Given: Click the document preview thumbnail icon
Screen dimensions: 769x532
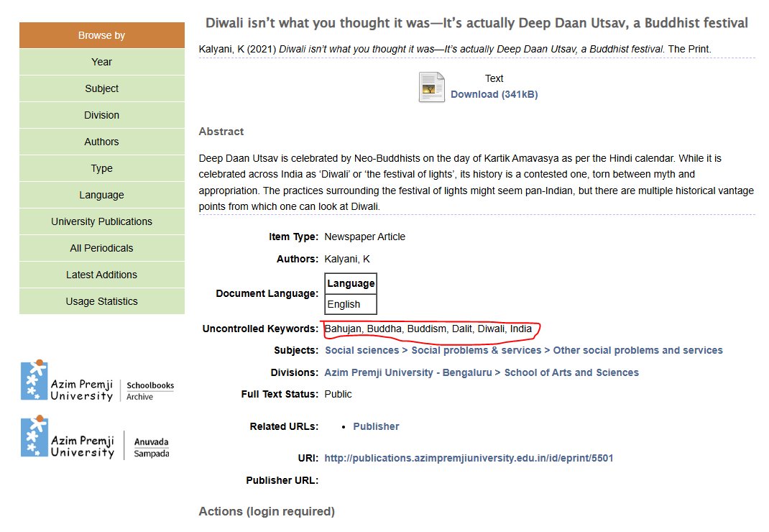Looking at the screenshot, I should (x=432, y=88).
